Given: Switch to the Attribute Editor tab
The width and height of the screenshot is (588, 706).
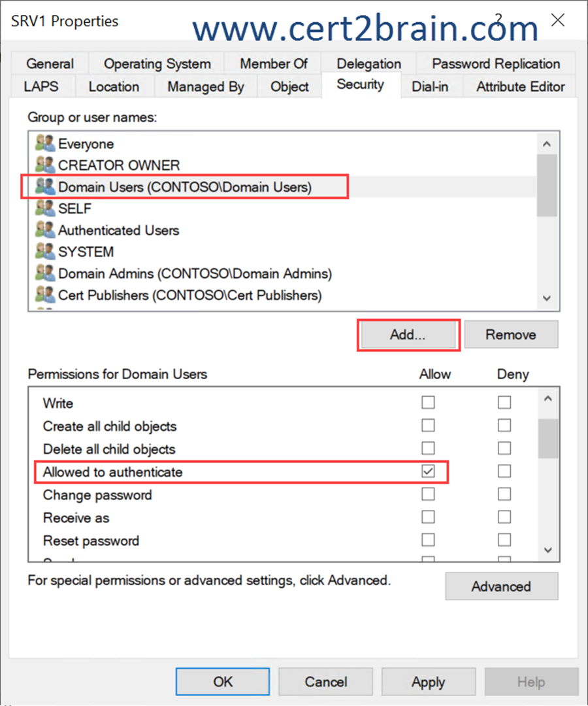Looking at the screenshot, I should [x=520, y=87].
